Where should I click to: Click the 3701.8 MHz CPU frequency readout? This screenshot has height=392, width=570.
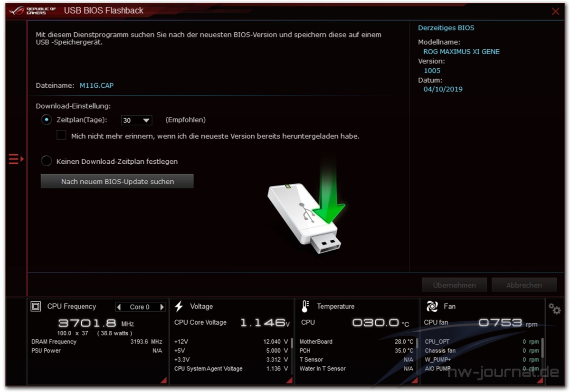(x=96, y=323)
